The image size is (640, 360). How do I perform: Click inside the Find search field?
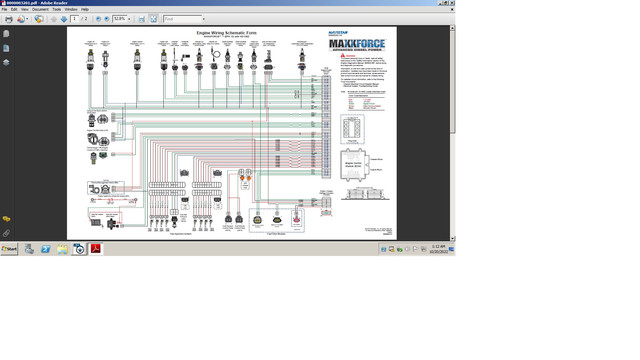tap(182, 19)
